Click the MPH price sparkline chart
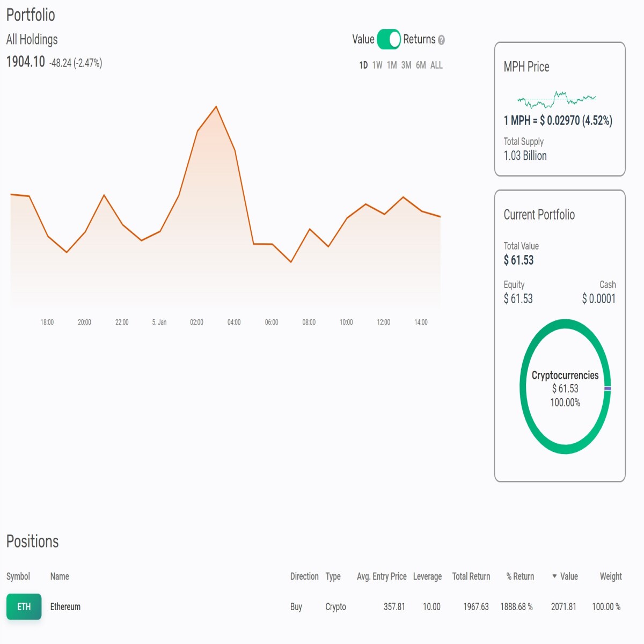Viewport: 644px width, 644px height. (557, 99)
